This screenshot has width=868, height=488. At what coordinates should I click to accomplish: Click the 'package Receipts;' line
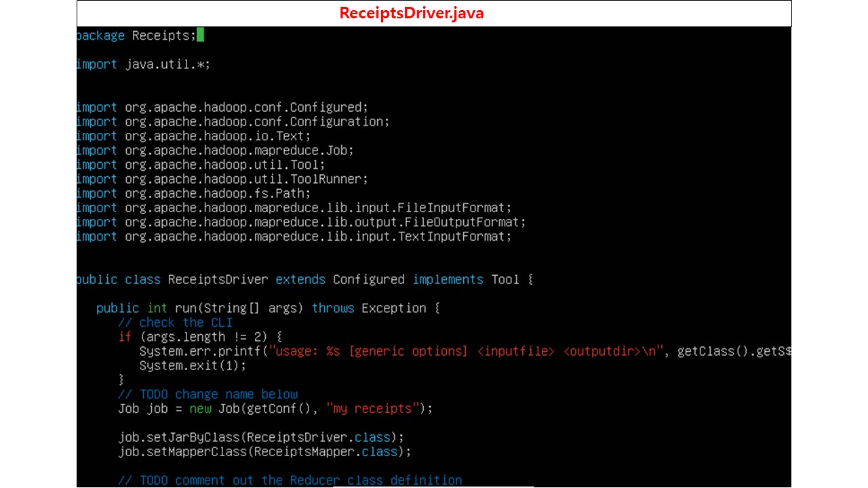[x=136, y=36]
